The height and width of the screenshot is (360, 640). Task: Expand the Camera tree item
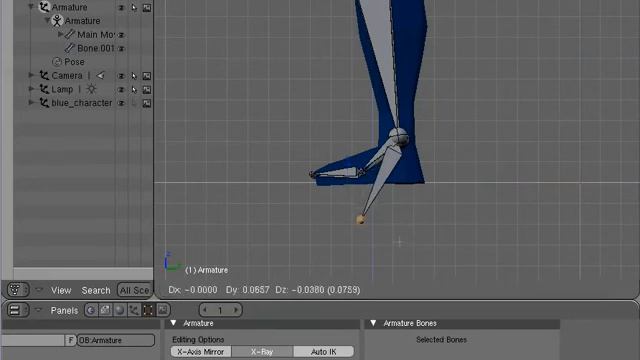[31, 75]
